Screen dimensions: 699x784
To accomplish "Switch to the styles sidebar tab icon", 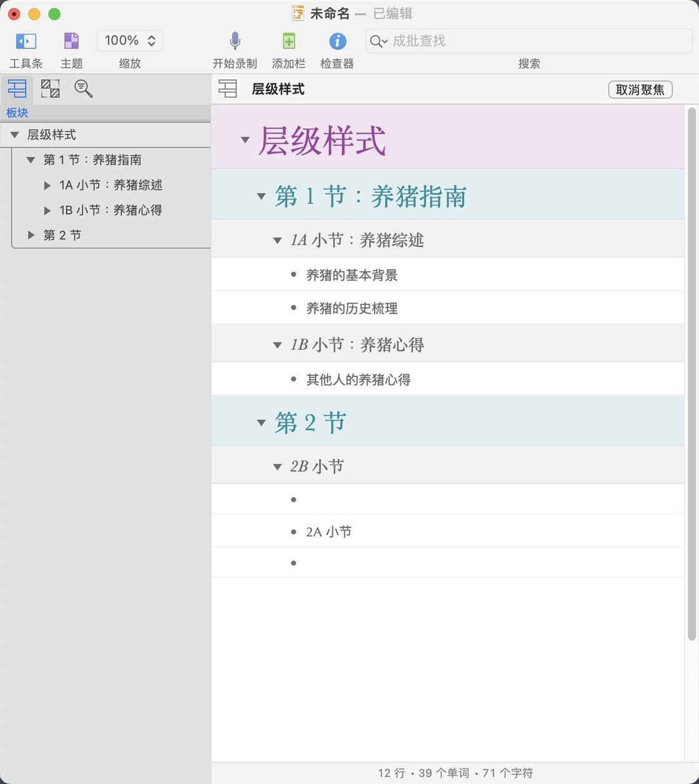I will click(51, 89).
